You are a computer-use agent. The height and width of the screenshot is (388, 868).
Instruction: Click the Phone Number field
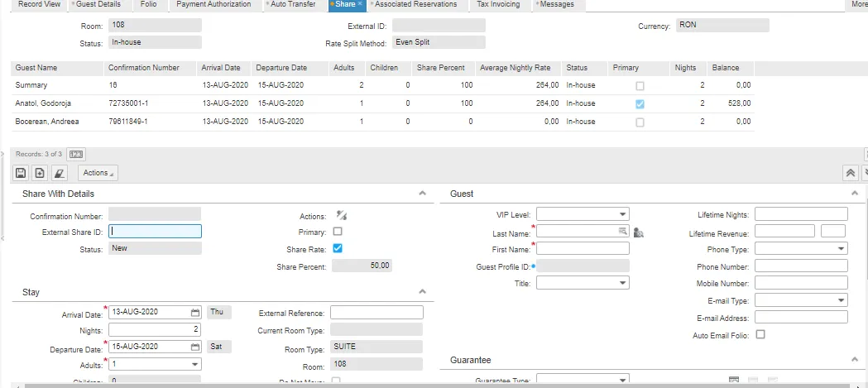pos(801,266)
